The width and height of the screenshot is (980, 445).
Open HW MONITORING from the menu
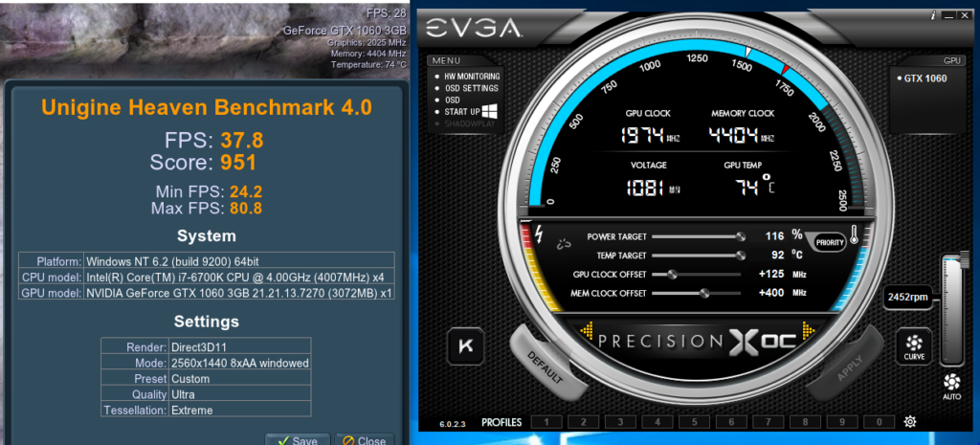pyautogui.click(x=472, y=77)
